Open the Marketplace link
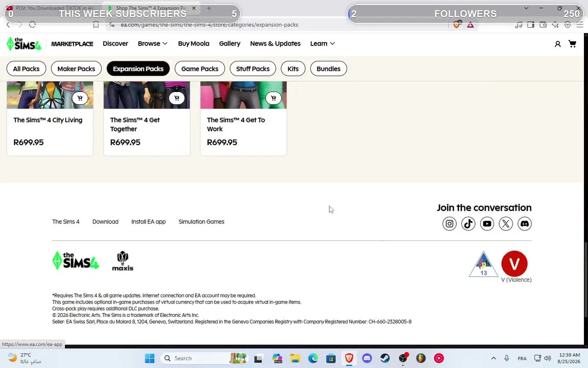588x368 pixels. point(72,44)
